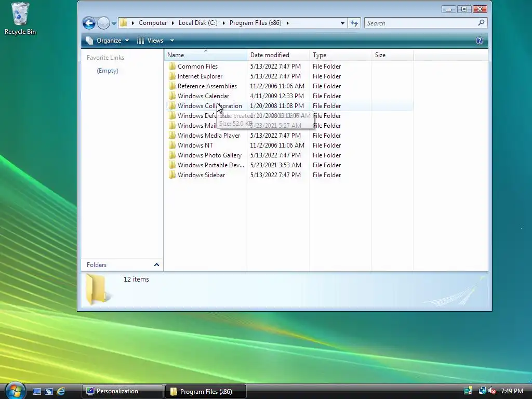
Task: Select the Windows Sidebar folder icon
Action: 172,175
